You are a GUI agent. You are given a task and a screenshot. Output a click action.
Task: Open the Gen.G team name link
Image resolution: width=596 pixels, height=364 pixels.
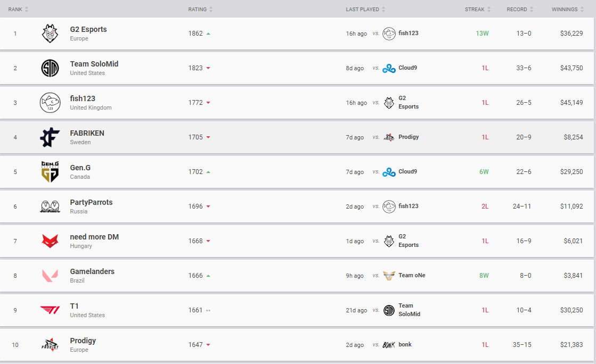[80, 168]
